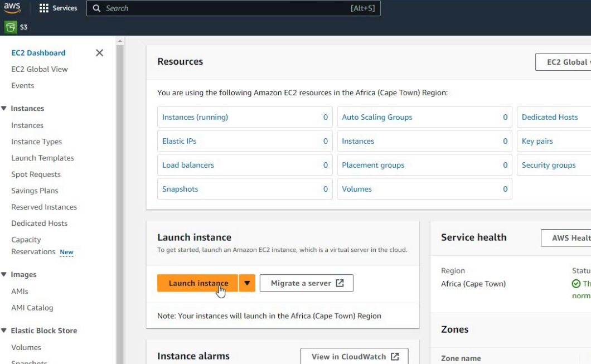The image size is (591, 364).
Task: Focus the top Search input field
Action: click(233, 8)
